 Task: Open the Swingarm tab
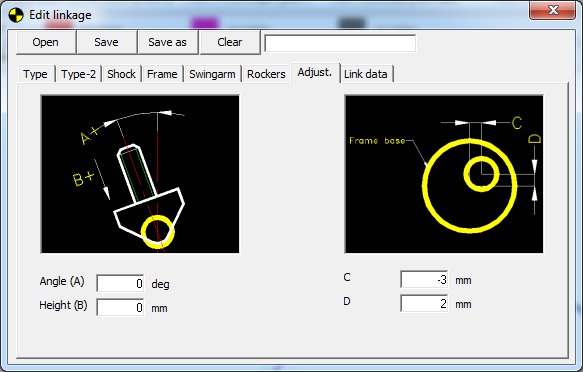point(212,74)
